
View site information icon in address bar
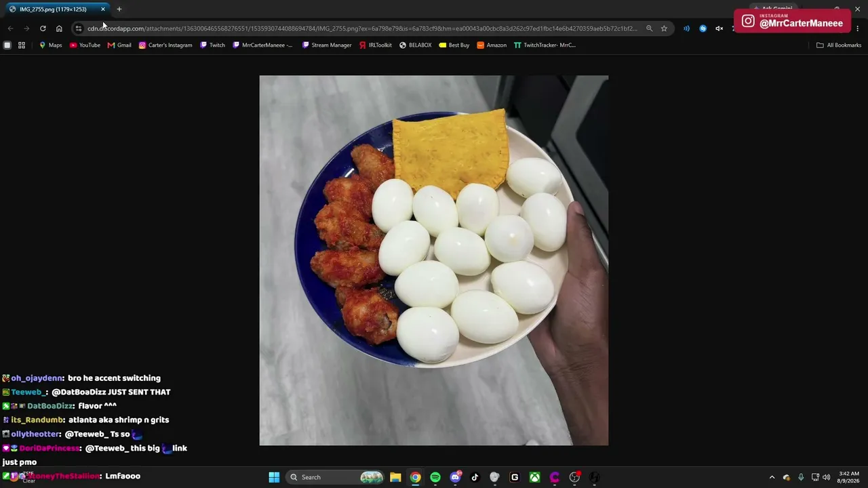click(79, 28)
